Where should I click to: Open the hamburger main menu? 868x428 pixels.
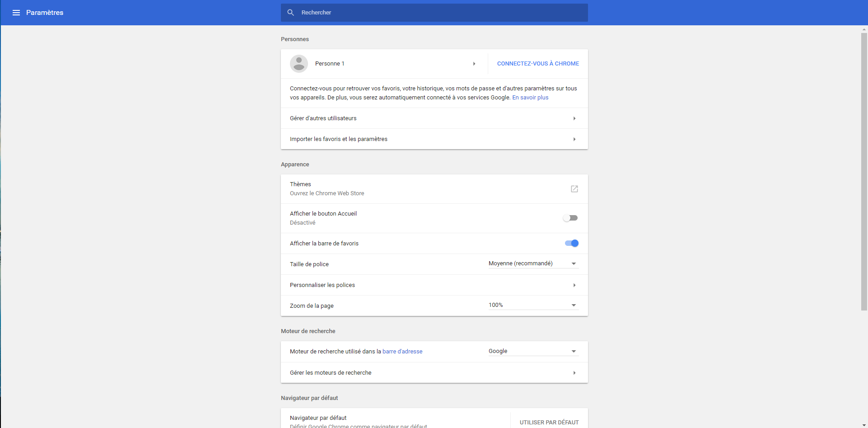pos(16,13)
